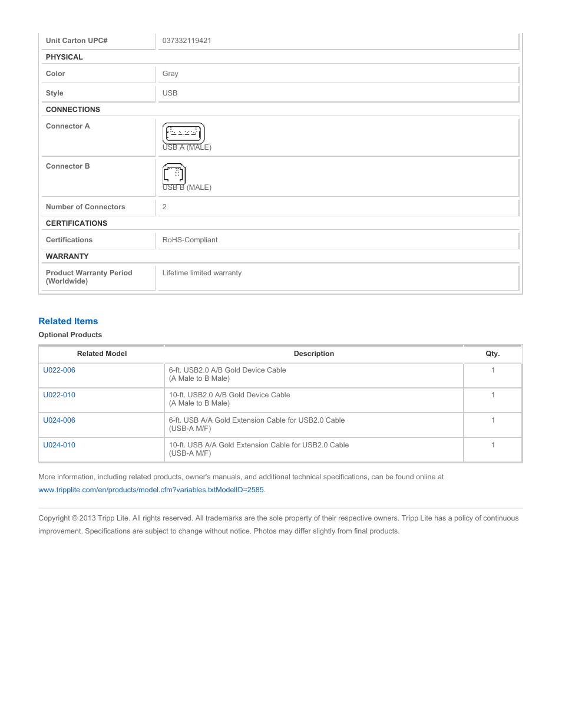Click the Related Model column header
The width and height of the screenshot is (562, 728).
(102, 354)
